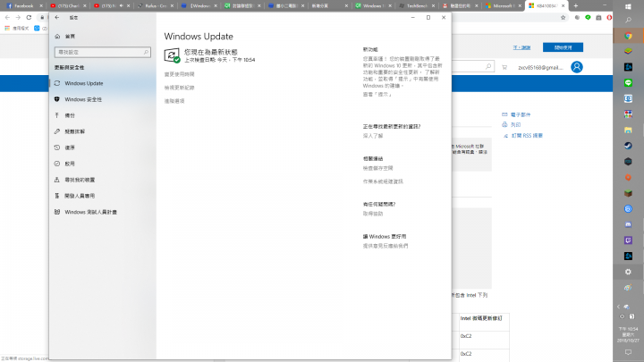644x362 pixels.
Task: Open Twitch from the taskbar
Action: click(x=628, y=240)
